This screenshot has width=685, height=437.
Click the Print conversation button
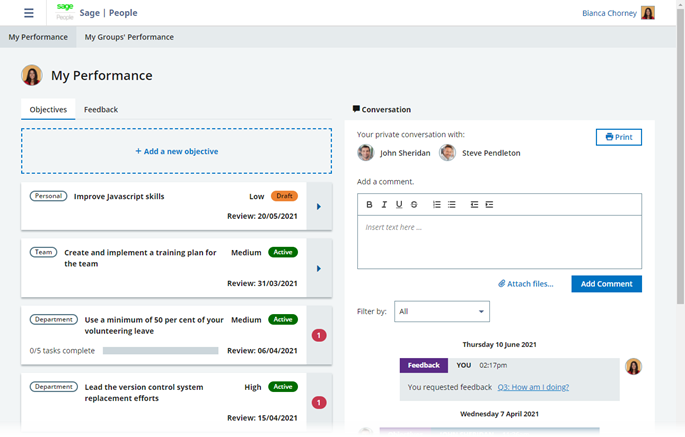coord(619,137)
